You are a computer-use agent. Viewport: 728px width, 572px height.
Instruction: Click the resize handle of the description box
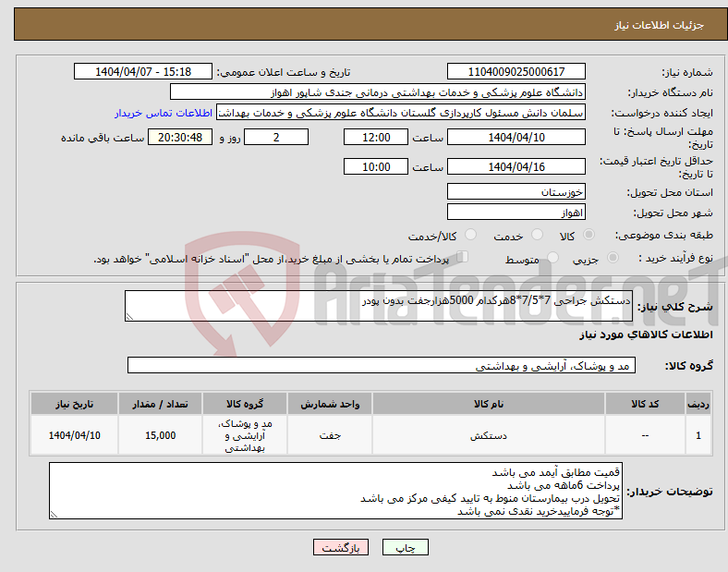coord(129,317)
